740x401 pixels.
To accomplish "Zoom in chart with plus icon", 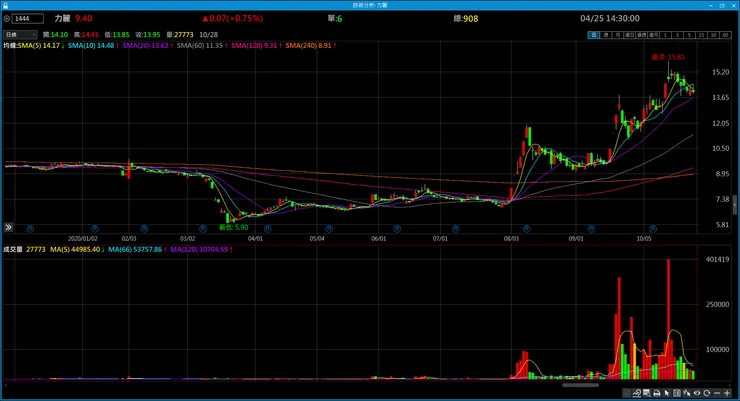I will click(727, 393).
